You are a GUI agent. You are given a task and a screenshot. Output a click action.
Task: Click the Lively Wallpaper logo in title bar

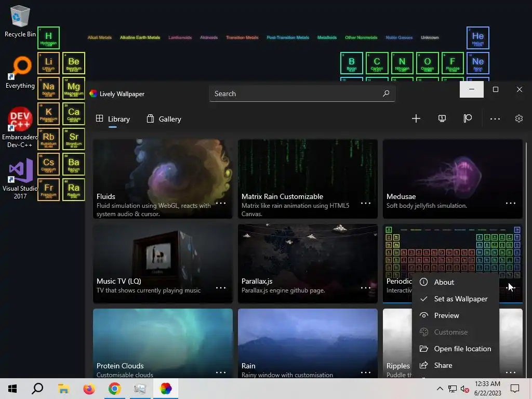(93, 94)
